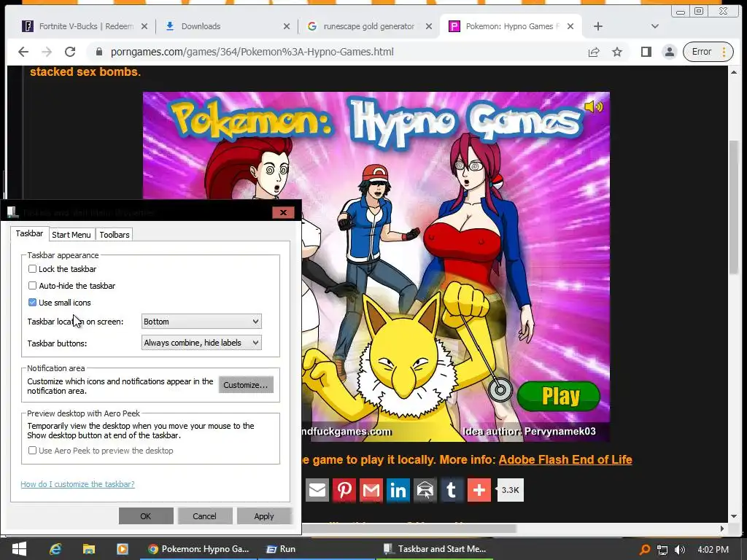Viewport: 747px width, 560px height.
Task: Open more sharing options with the plus icon
Action: point(479,490)
